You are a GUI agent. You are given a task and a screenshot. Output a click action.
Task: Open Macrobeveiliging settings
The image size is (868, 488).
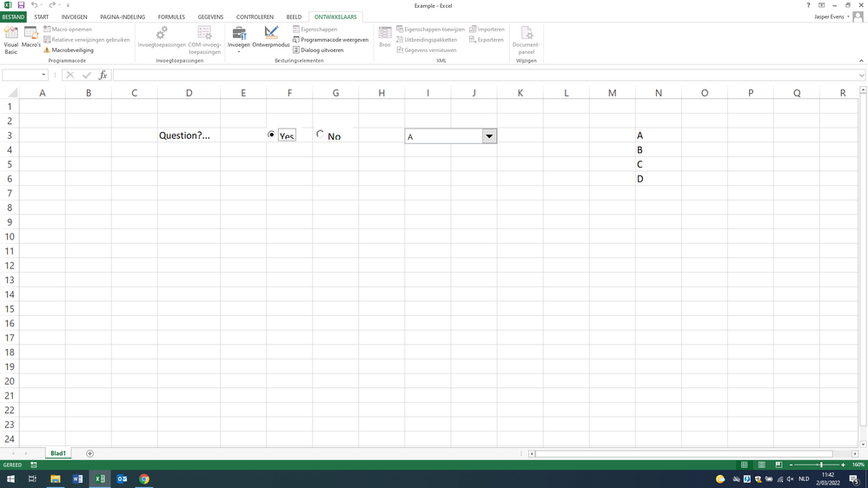pos(69,50)
